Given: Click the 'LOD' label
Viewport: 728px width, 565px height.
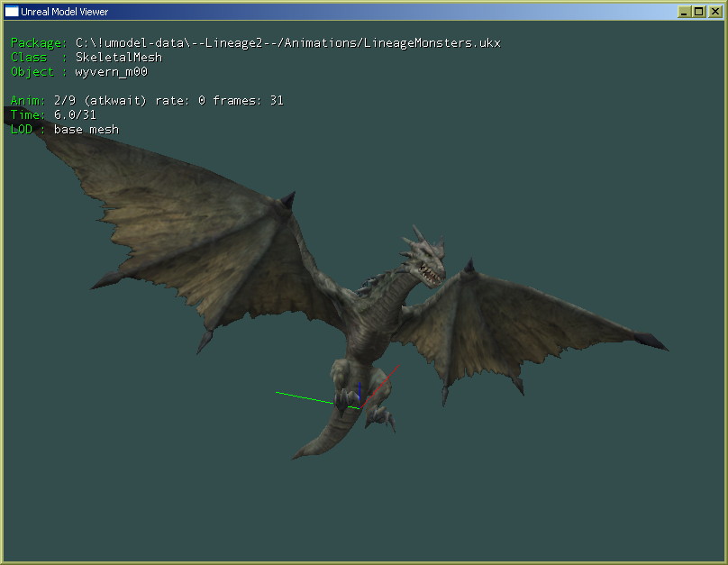Looking at the screenshot, I should (x=22, y=129).
